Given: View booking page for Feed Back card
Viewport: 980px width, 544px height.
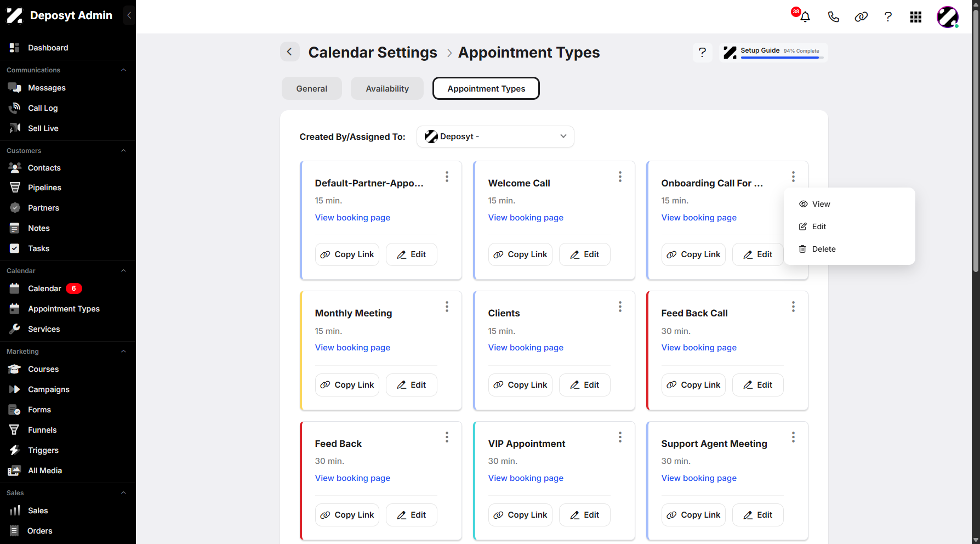Looking at the screenshot, I should tap(352, 478).
